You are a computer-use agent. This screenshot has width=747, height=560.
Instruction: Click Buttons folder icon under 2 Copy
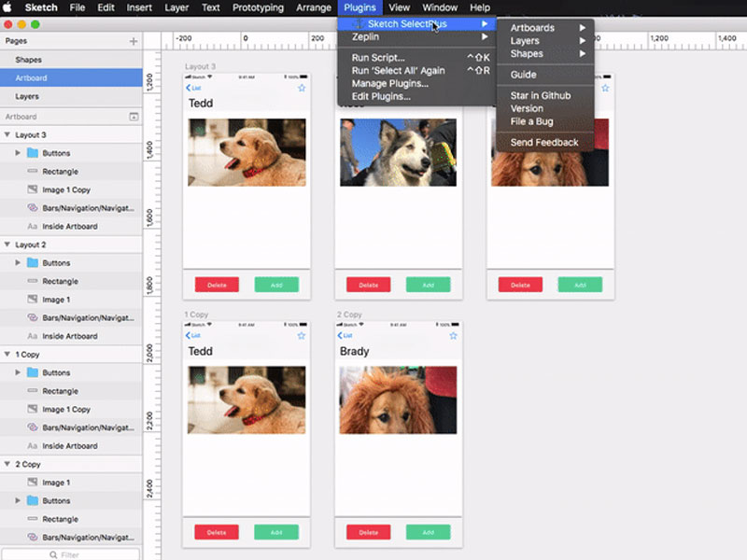point(33,500)
